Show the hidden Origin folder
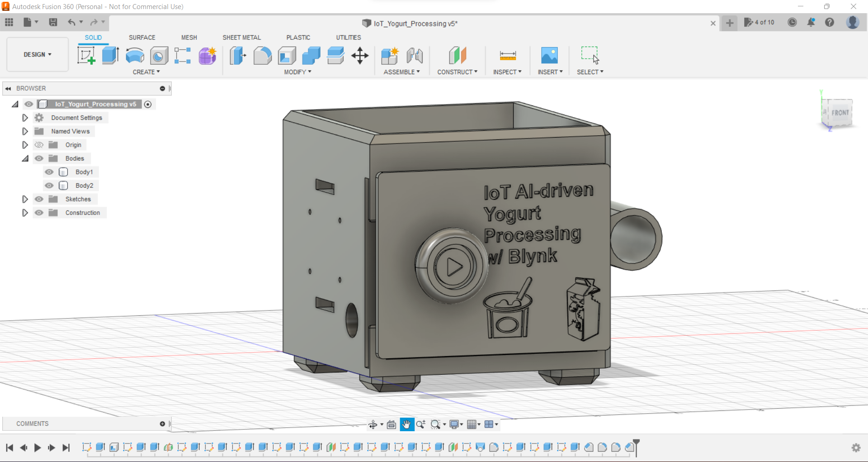Viewport: 868px width, 462px height. (x=39, y=145)
